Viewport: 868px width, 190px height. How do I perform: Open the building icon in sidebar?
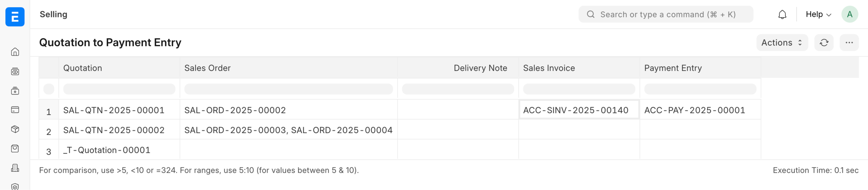[x=15, y=168]
